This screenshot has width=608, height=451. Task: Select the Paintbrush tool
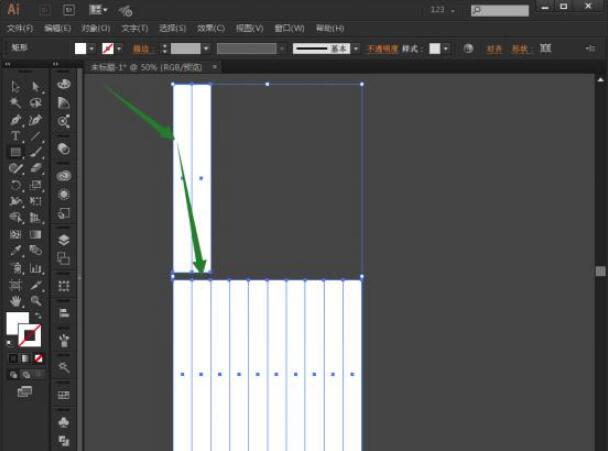(36, 152)
